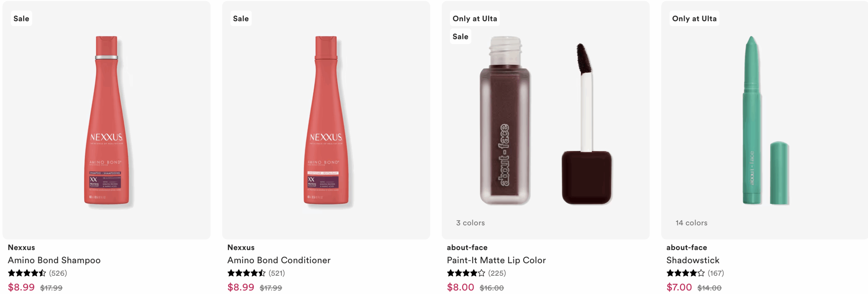Open the Shadowstick product title link
This screenshot has height=294, width=868.
coord(693,260)
